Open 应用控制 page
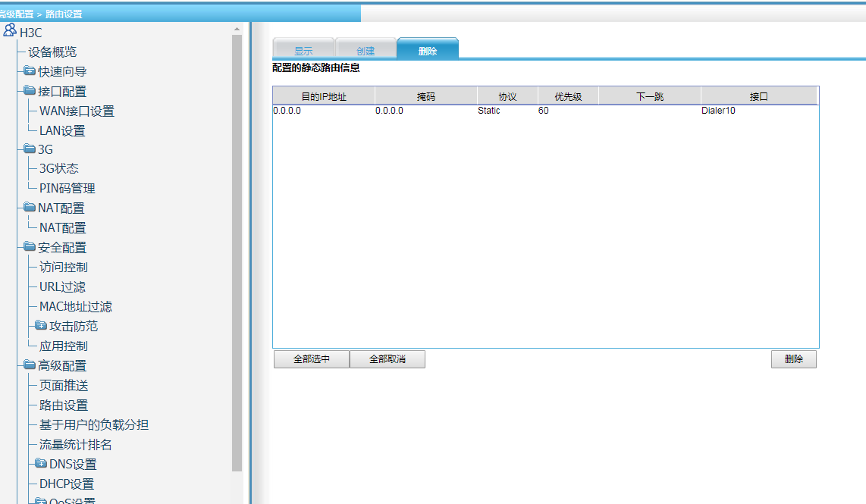Image resolution: width=866 pixels, height=504 pixels. (64, 346)
